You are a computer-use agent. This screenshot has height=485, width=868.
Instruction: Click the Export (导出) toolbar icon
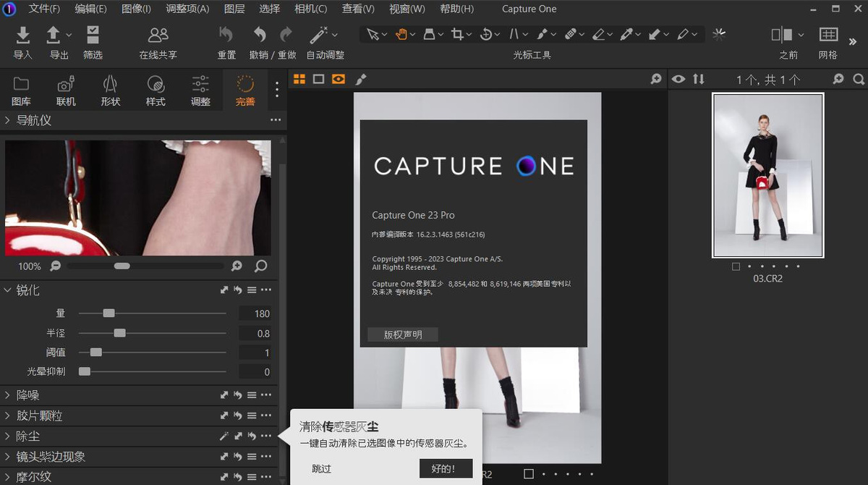(54, 34)
